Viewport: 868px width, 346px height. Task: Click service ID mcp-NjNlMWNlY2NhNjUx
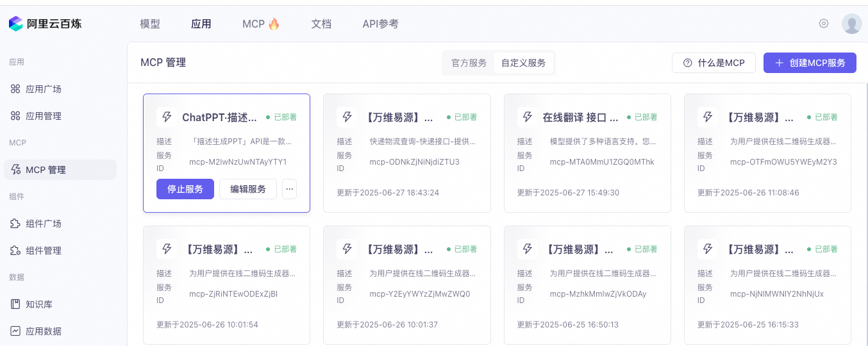coord(777,293)
